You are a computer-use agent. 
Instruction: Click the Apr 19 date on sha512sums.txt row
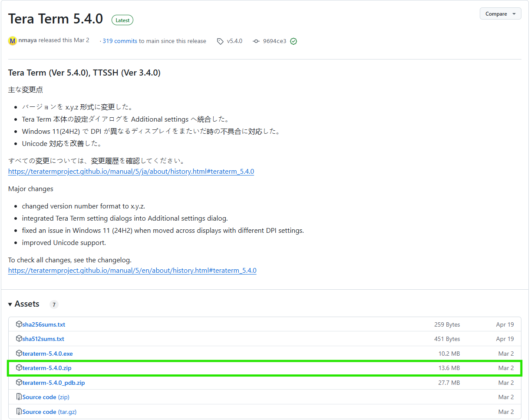[x=505, y=339]
